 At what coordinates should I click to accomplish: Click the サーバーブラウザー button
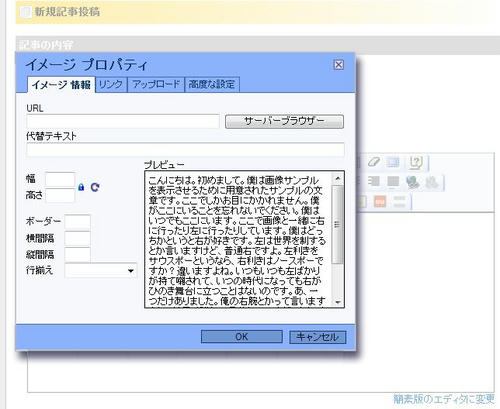[284, 121]
